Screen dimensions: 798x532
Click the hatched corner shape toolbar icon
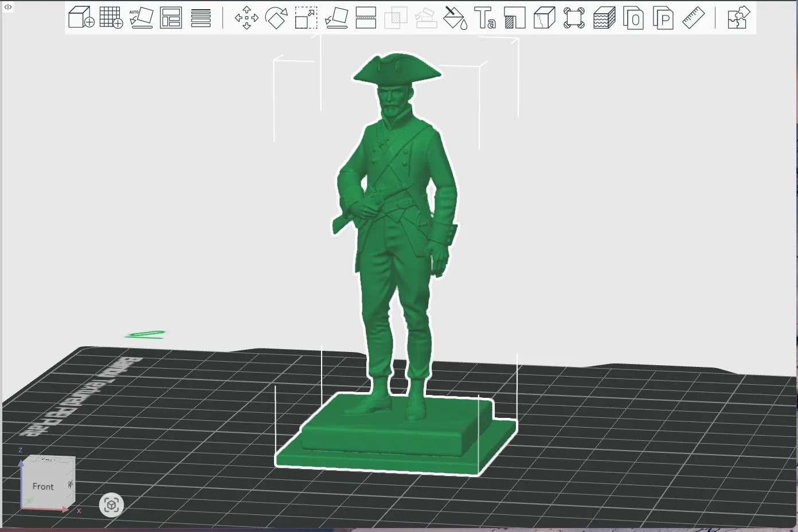(x=515, y=18)
